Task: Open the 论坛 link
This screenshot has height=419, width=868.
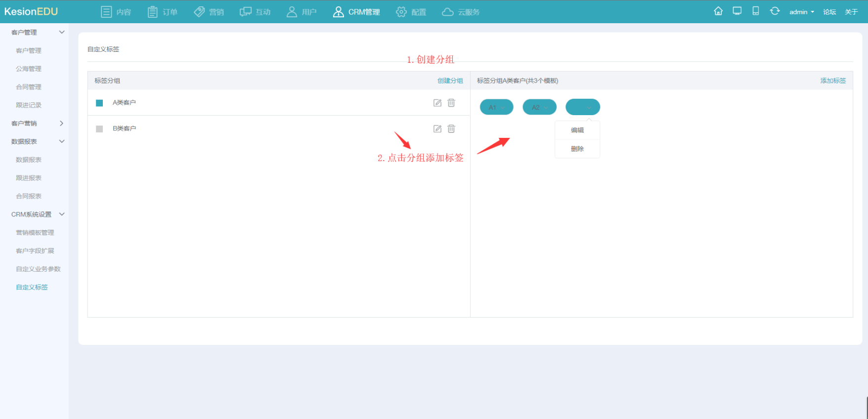Action: coord(829,12)
